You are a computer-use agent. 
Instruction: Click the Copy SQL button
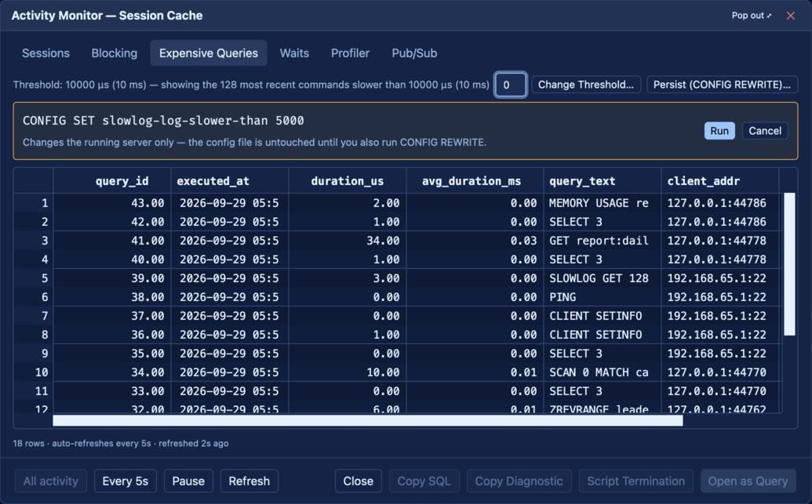point(424,481)
